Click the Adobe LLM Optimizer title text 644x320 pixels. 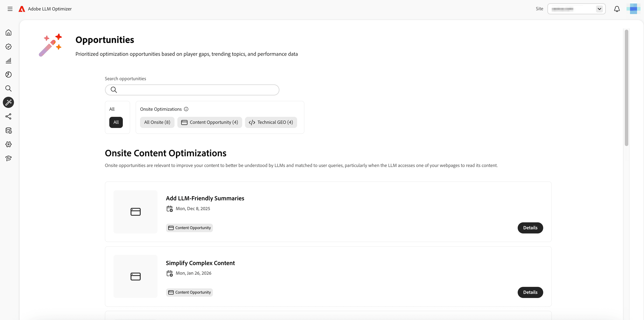pos(50,9)
